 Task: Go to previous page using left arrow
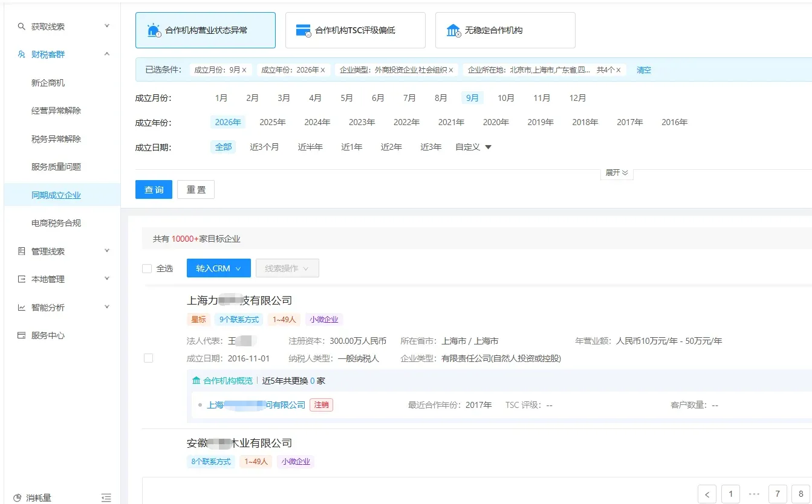point(707,494)
